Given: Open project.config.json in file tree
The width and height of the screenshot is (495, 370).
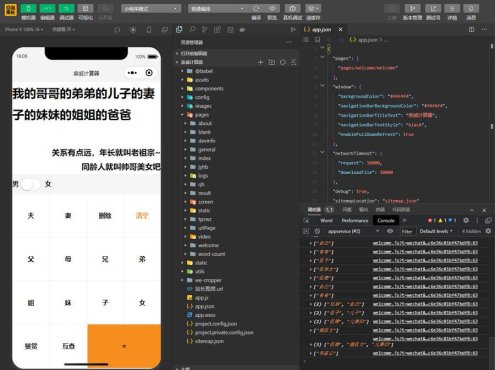Looking at the screenshot, I should [216, 324].
